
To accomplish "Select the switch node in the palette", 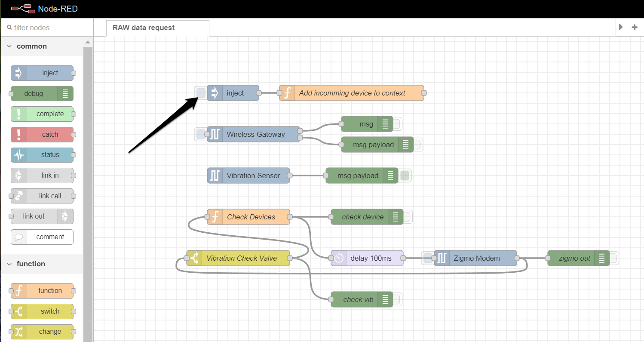I will (42, 311).
